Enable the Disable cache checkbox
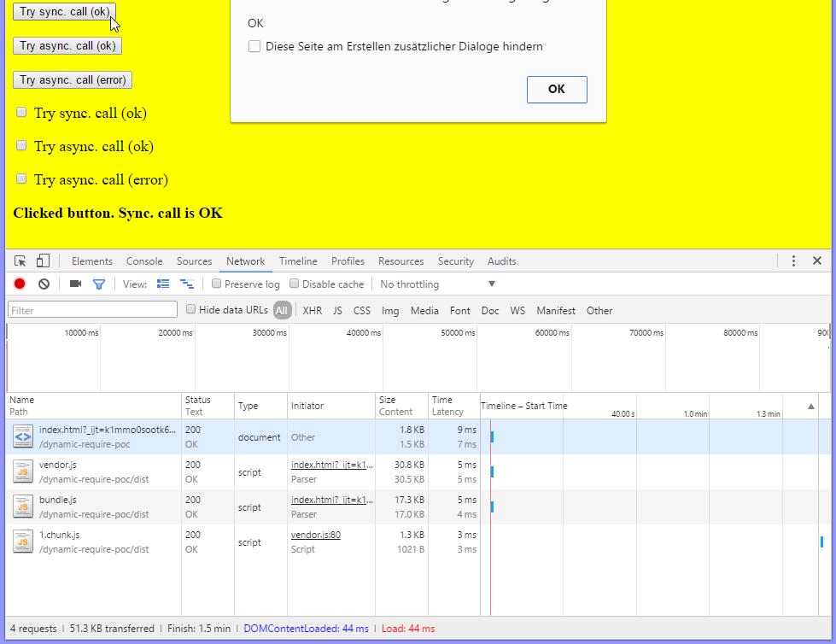Image resolution: width=836 pixels, height=644 pixels. [295, 284]
